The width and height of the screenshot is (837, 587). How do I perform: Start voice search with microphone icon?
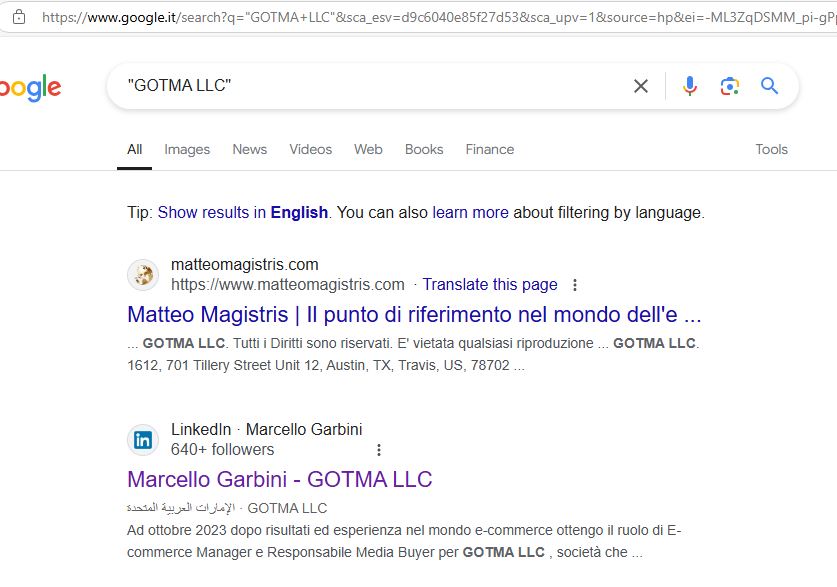[x=690, y=86]
